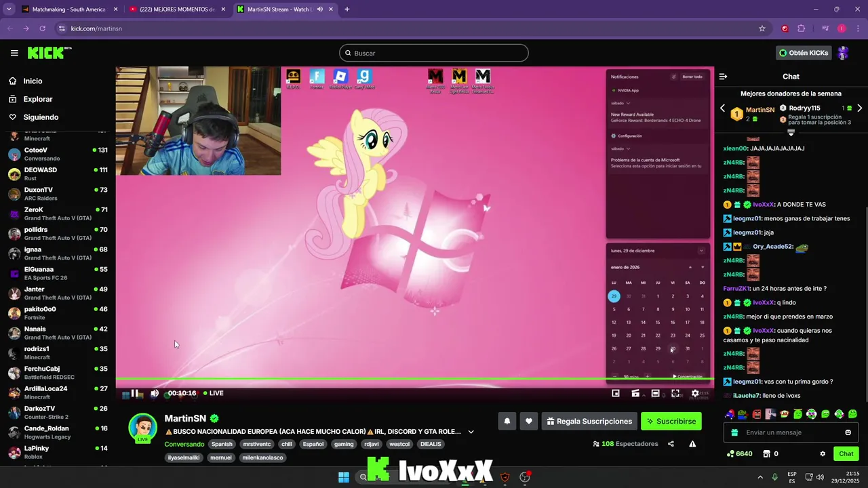
Task: Toggle theater mode icon
Action: click(656, 393)
